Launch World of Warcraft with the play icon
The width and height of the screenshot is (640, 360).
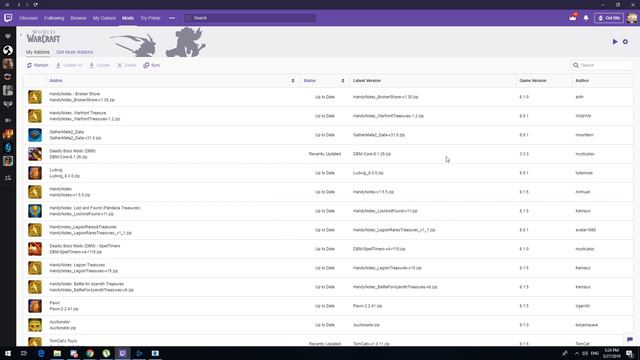615,42
